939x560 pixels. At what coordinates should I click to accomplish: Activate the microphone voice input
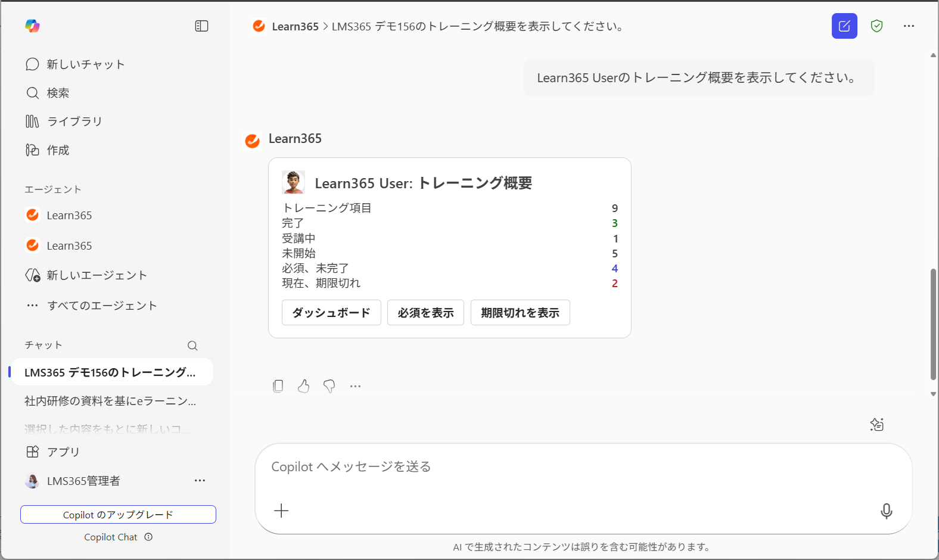coord(886,511)
